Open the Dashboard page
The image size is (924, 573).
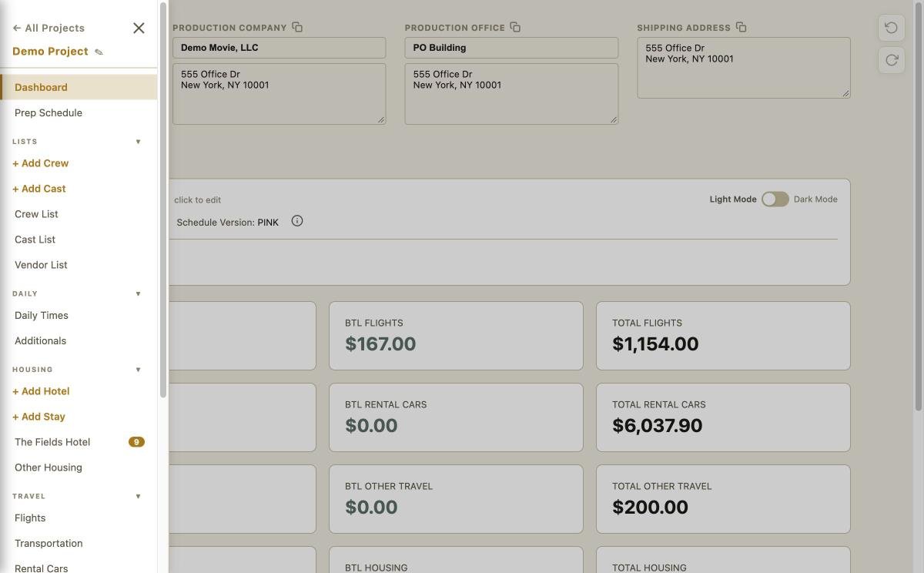point(79,87)
